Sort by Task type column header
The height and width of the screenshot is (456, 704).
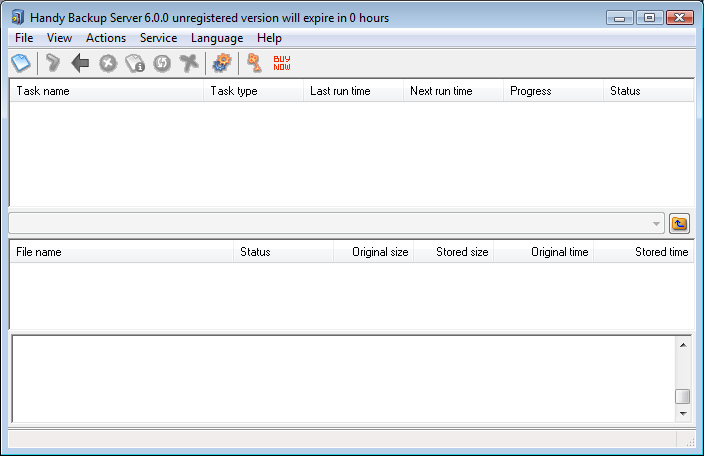(x=254, y=91)
